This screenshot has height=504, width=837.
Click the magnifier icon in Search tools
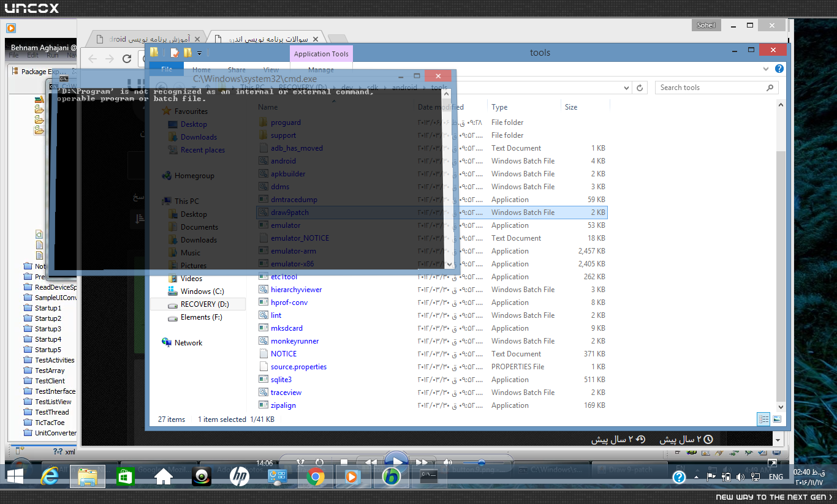[x=770, y=88]
